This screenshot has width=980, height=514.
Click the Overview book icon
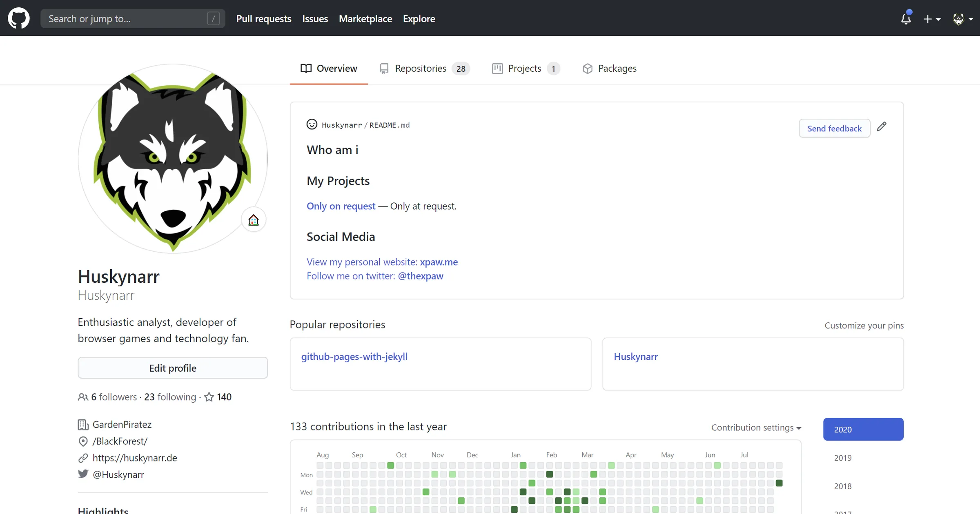coord(306,69)
